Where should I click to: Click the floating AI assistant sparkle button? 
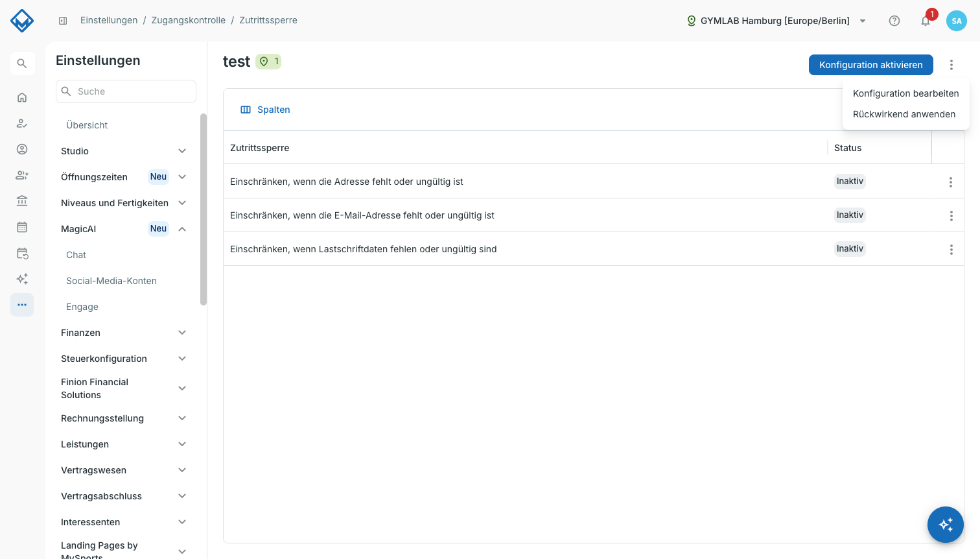pyautogui.click(x=946, y=525)
